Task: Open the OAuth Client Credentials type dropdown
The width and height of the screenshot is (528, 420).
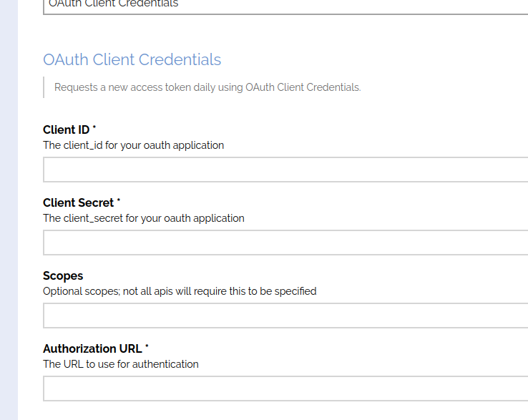Action: pyautogui.click(x=285, y=7)
